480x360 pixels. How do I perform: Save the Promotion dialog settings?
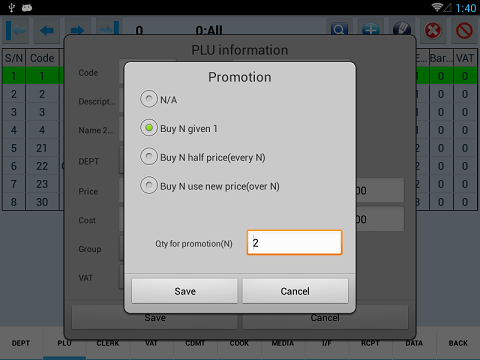[x=185, y=291]
